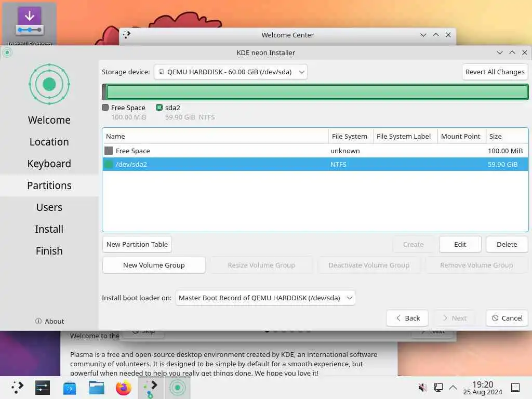532x399 pixels.
Task: Click the Welcome Center window title bar
Action: click(x=287, y=35)
